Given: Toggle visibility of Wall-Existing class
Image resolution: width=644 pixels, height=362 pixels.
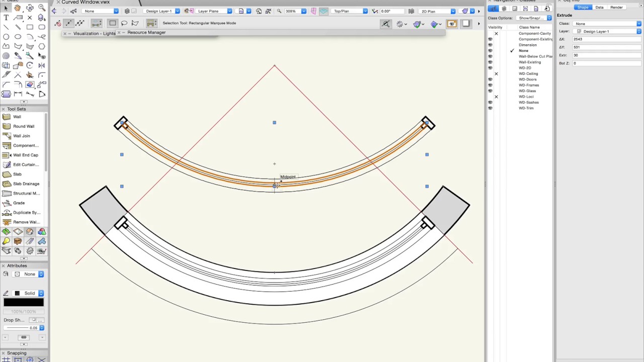Looking at the screenshot, I should click(x=490, y=62).
